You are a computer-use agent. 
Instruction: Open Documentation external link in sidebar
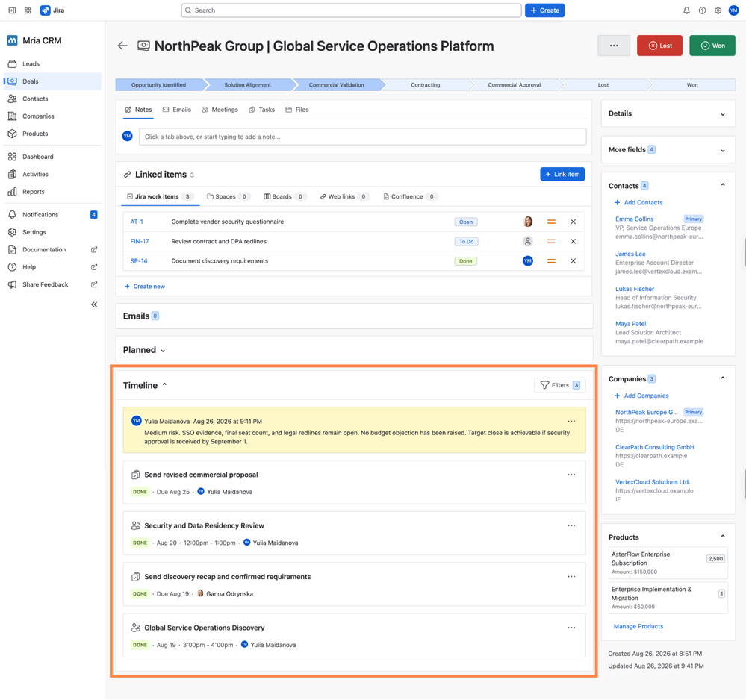pos(52,250)
